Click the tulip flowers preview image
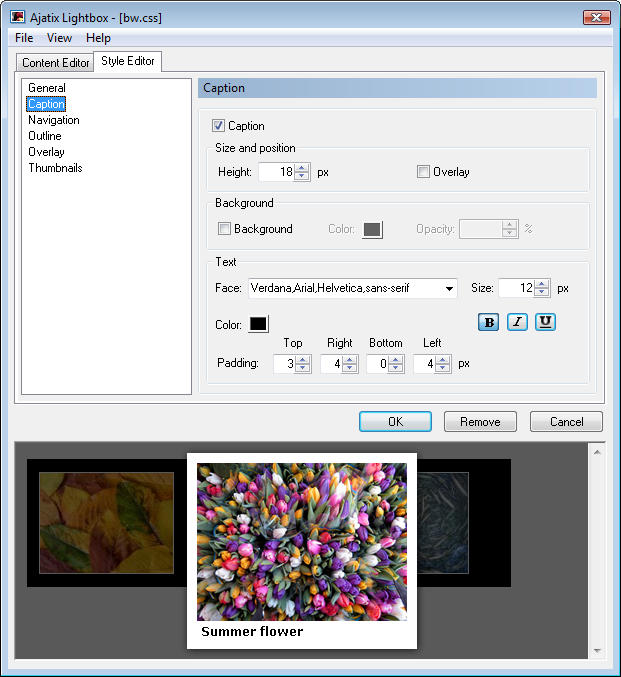Viewport: 621px width, 677px height. [x=302, y=542]
